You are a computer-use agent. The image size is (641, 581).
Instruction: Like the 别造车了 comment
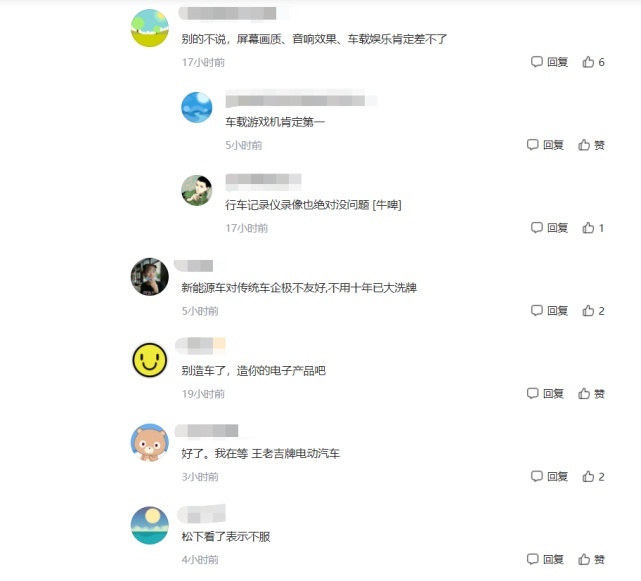pyautogui.click(x=591, y=393)
